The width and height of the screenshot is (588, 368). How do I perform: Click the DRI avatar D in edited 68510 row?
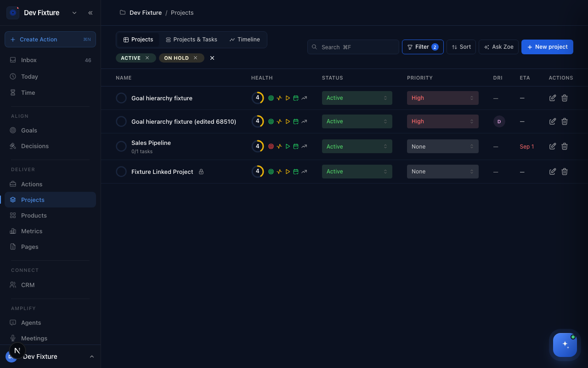(499, 121)
